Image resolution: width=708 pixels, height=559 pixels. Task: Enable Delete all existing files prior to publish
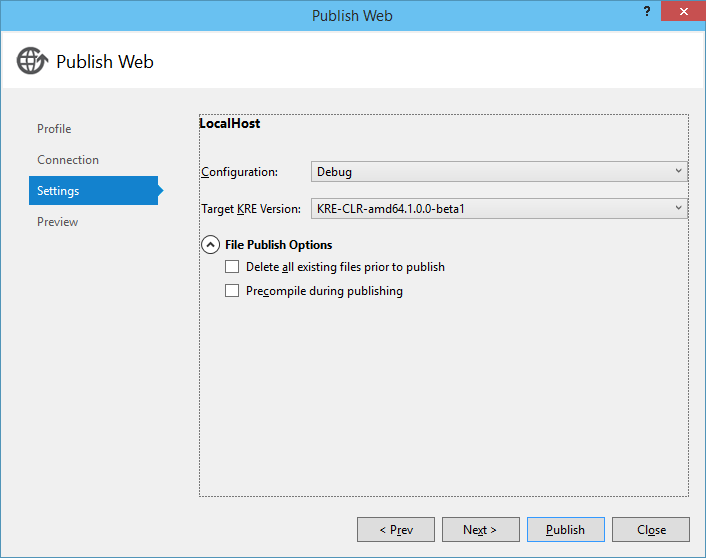pyautogui.click(x=232, y=267)
